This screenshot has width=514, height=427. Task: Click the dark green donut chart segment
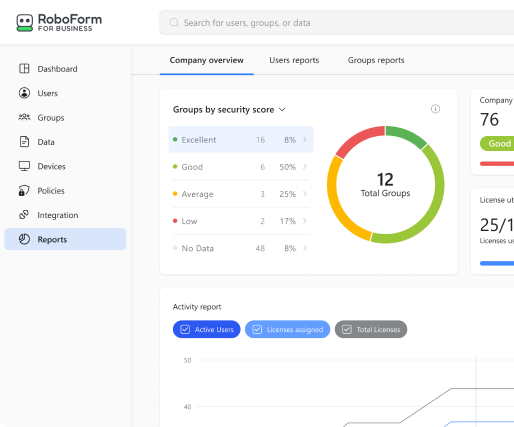click(407, 135)
